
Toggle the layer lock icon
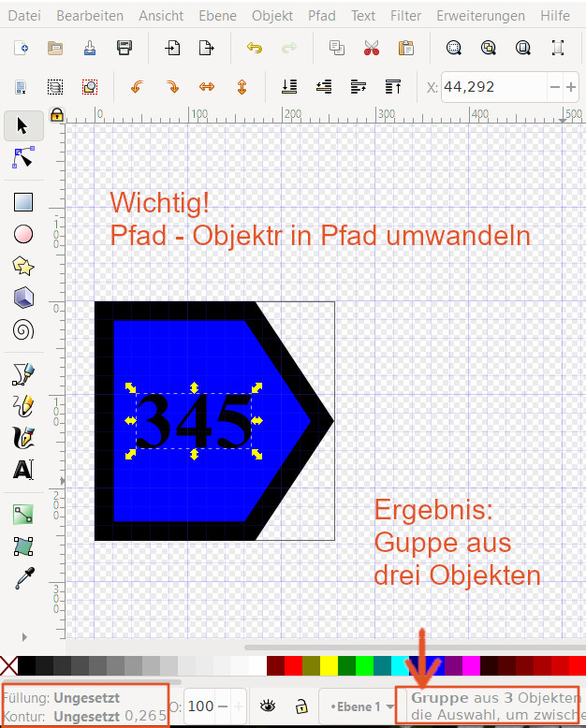click(x=301, y=706)
